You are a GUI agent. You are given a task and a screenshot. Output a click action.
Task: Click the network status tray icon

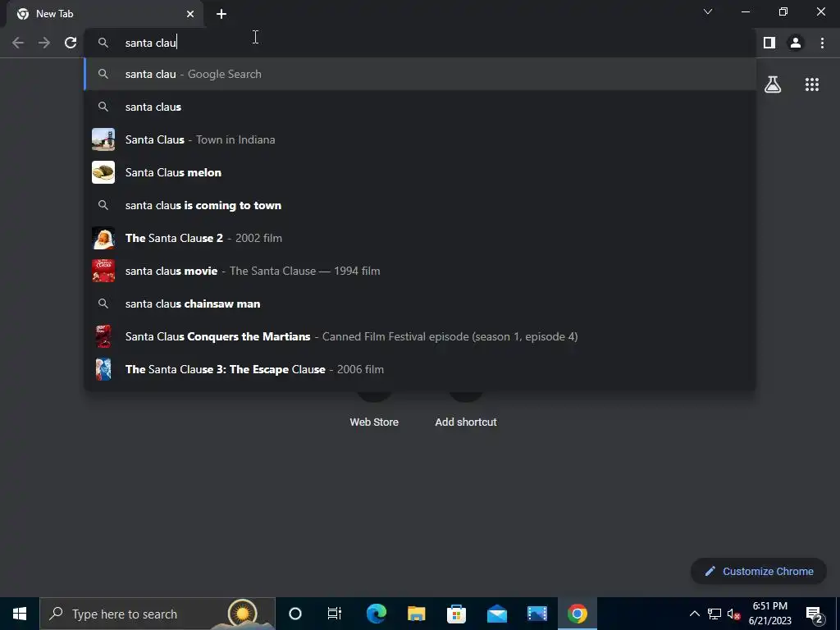(x=714, y=614)
